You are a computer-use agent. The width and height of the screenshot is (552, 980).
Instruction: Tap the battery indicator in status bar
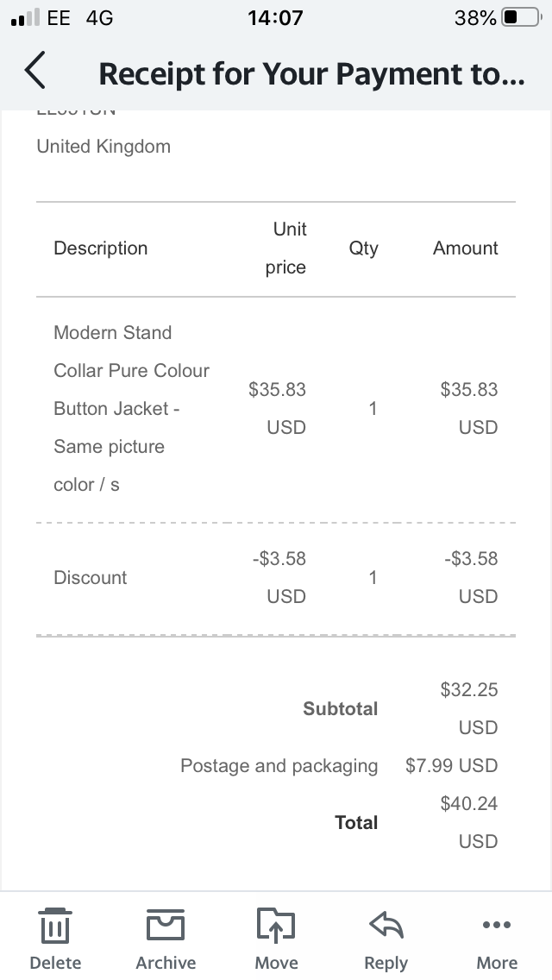click(x=522, y=17)
